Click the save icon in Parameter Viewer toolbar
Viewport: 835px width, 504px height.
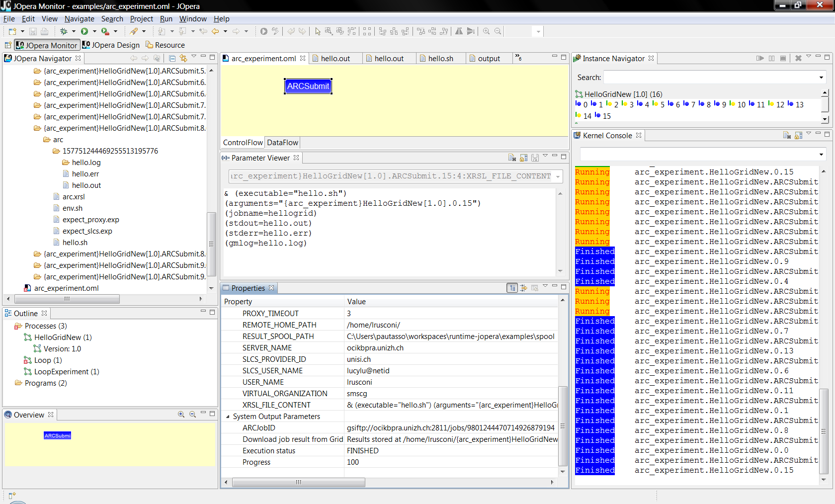coord(535,158)
